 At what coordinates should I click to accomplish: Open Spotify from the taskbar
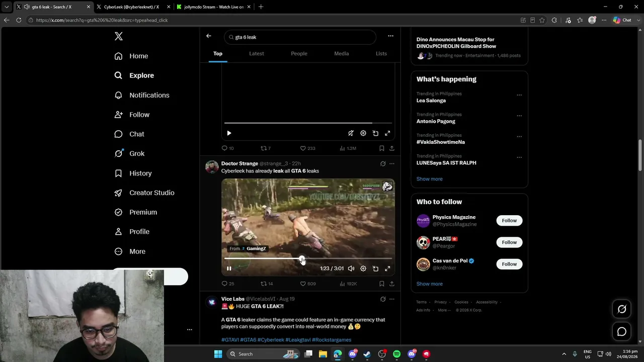tap(396, 354)
